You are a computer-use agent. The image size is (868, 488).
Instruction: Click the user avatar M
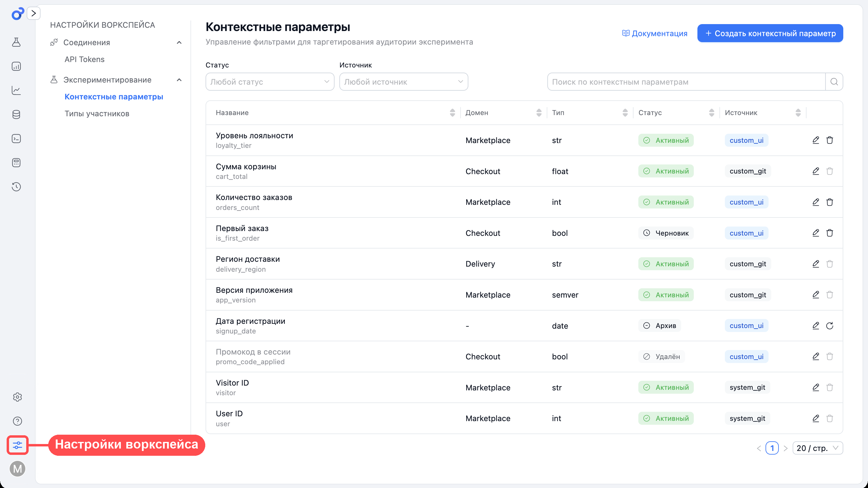17,469
